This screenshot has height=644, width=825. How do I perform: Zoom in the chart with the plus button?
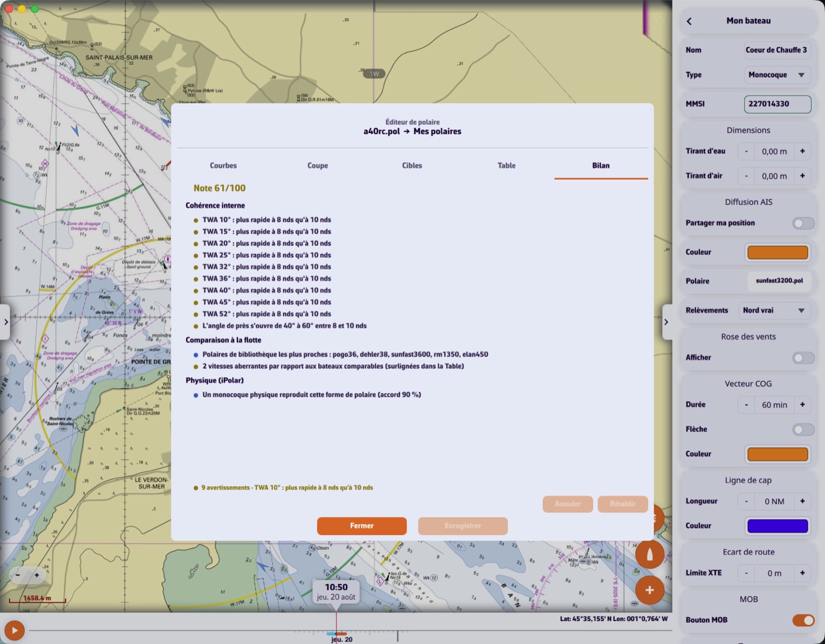(x=37, y=575)
